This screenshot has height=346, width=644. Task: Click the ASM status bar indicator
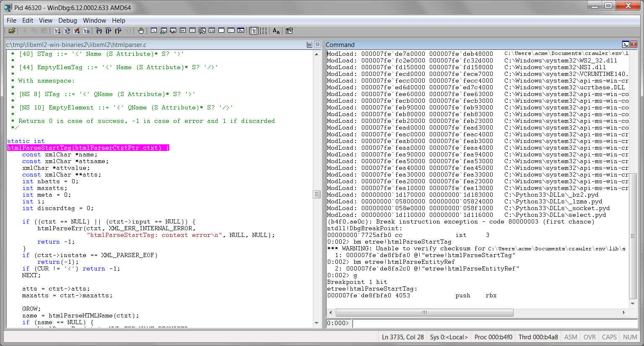coord(571,337)
